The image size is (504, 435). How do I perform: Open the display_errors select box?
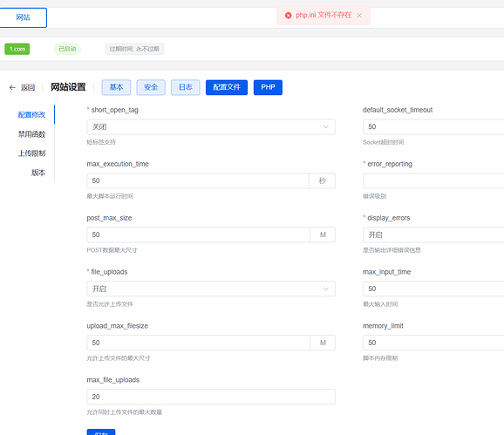(x=433, y=234)
